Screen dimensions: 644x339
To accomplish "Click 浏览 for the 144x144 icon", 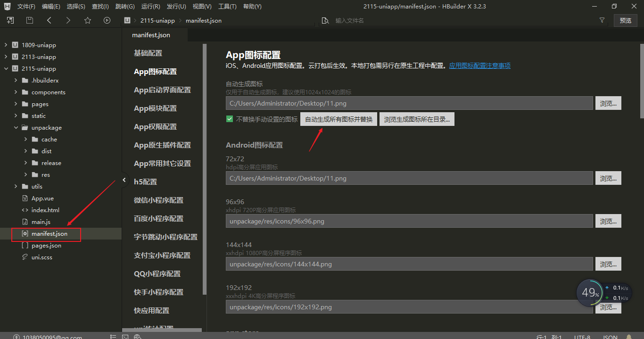I will pyautogui.click(x=608, y=264).
